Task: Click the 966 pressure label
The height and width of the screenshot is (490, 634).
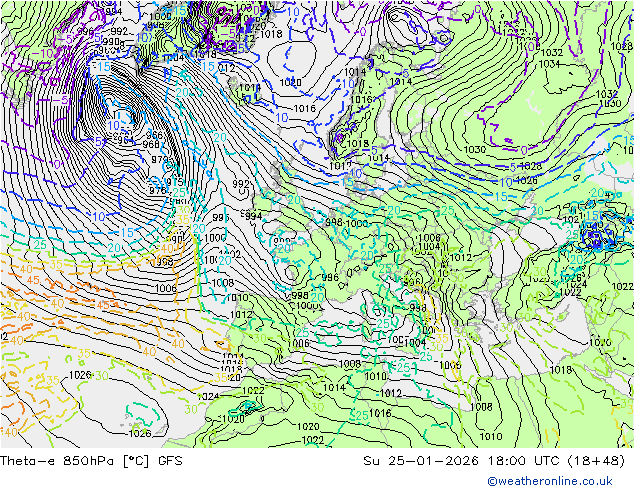Action: click(154, 135)
